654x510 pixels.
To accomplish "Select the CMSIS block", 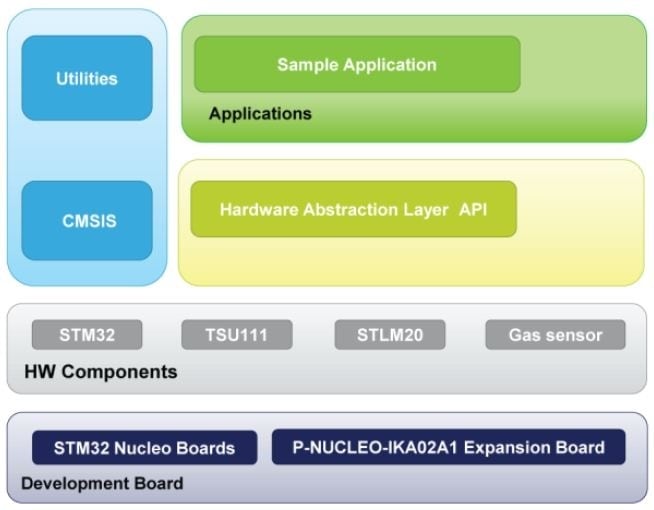I will tap(87, 221).
